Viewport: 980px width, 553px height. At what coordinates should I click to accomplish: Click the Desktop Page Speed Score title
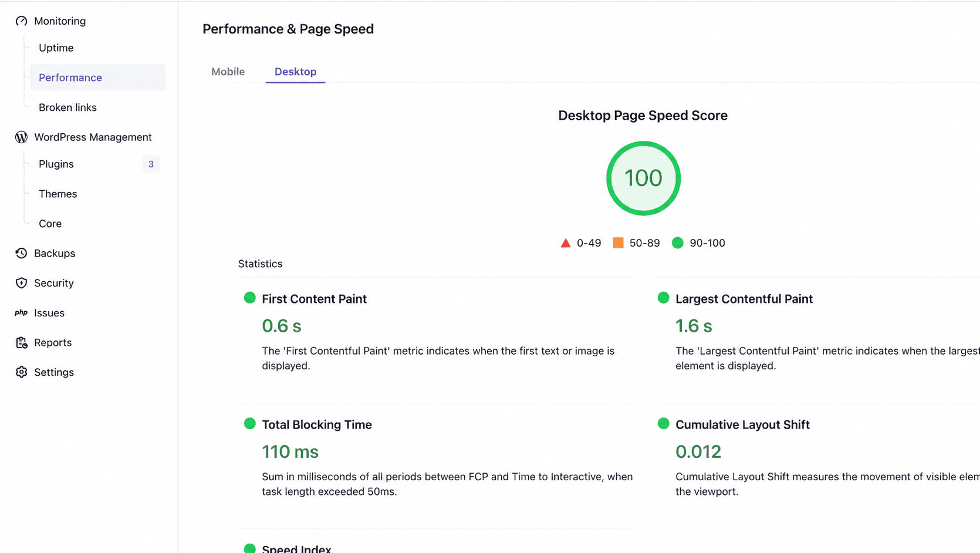(643, 116)
